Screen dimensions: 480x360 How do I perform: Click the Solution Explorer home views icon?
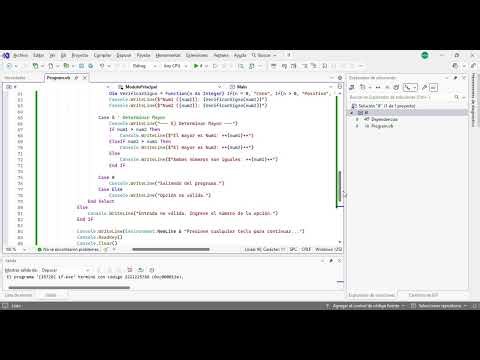352,88
